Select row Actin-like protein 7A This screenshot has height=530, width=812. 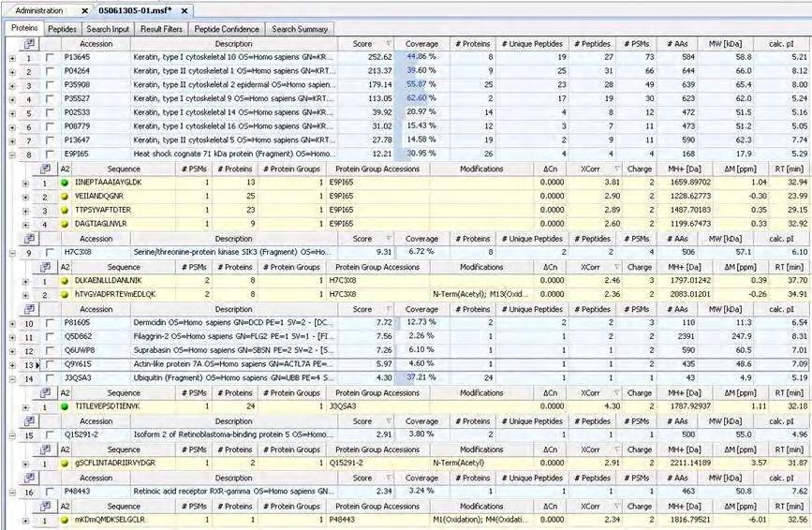coord(409,364)
